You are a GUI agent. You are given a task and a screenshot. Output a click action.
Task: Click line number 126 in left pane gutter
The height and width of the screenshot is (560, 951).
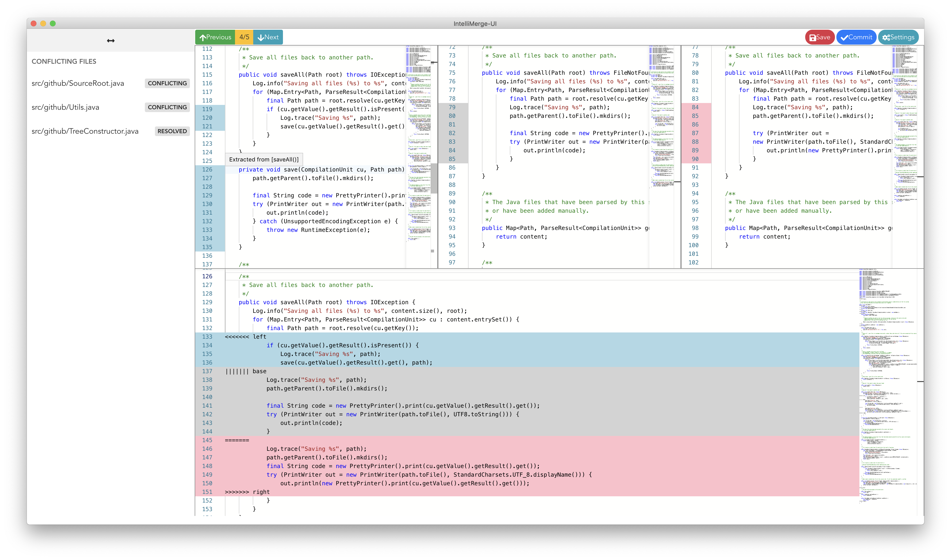(207, 170)
